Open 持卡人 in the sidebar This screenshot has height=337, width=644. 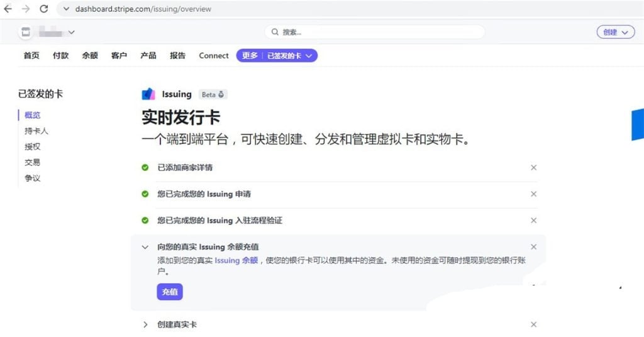pos(36,131)
